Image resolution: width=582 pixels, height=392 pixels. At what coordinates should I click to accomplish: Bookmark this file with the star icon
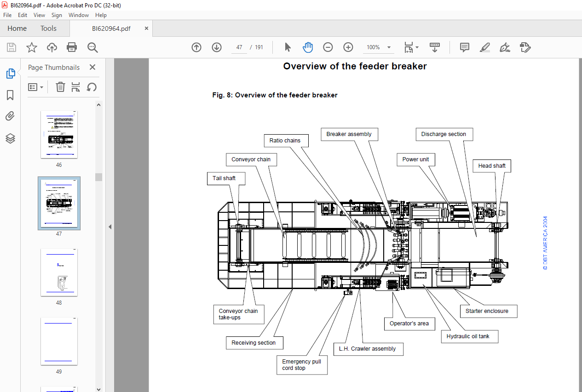(x=31, y=47)
